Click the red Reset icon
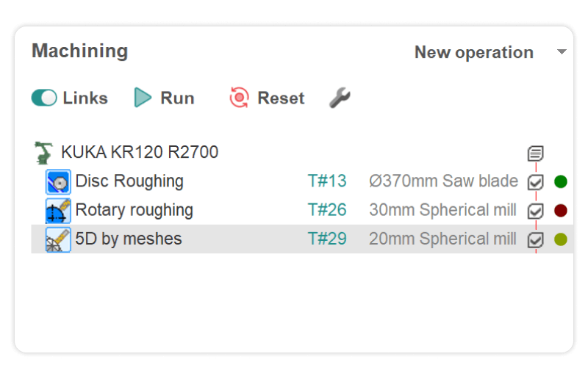The height and width of the screenshot is (376, 588). coord(240,98)
